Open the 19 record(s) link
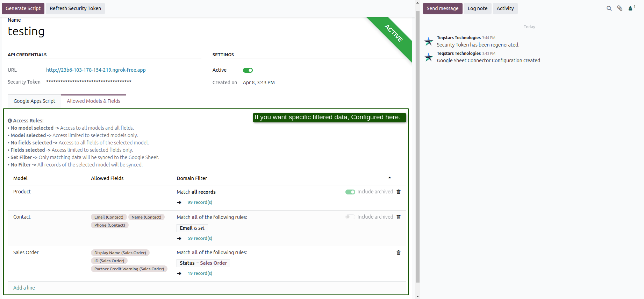 (200, 273)
